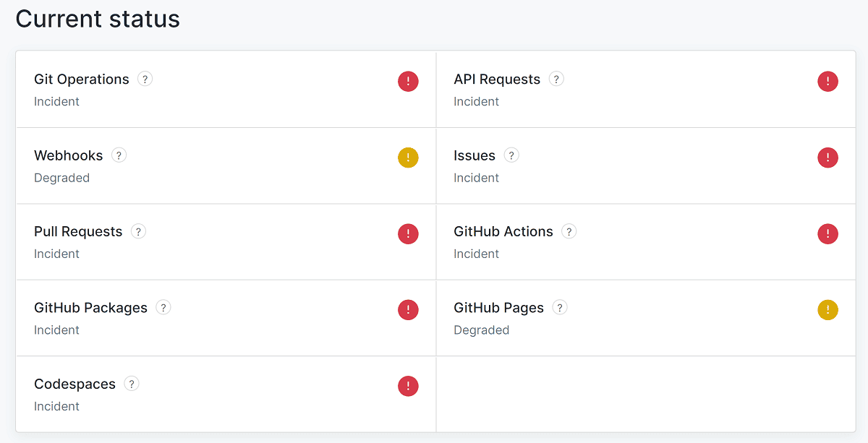This screenshot has height=443, width=868.
Task: Select the red incident icon for GitHub Actions
Action: pyautogui.click(x=827, y=233)
